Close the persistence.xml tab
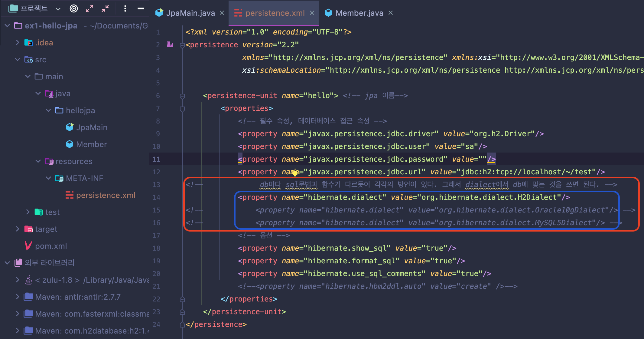This screenshot has height=339, width=644. (312, 13)
